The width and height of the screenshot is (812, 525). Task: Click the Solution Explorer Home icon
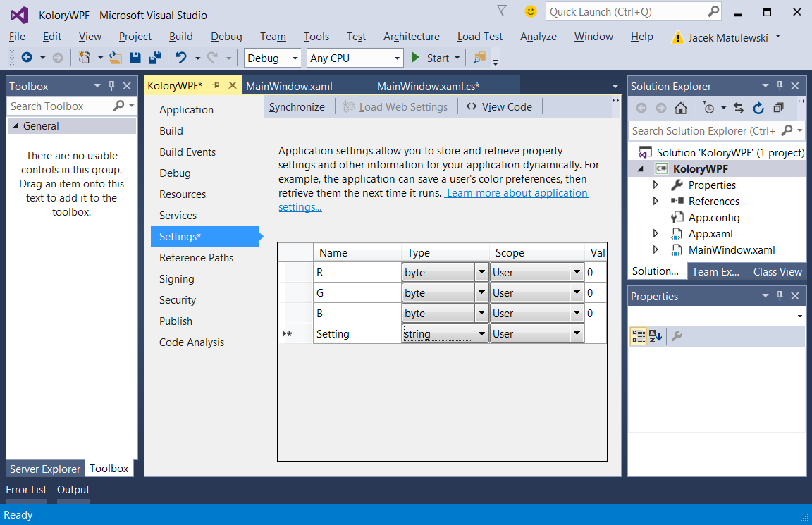(681, 108)
